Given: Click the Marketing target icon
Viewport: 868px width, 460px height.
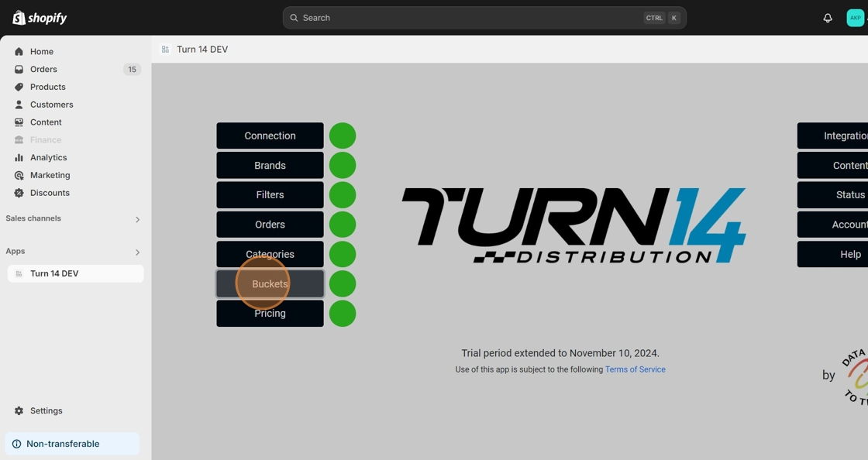Looking at the screenshot, I should tap(19, 175).
